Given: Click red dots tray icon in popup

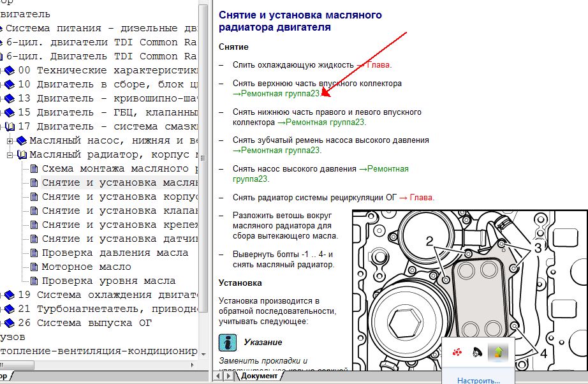Looking at the screenshot, I should [457, 352].
